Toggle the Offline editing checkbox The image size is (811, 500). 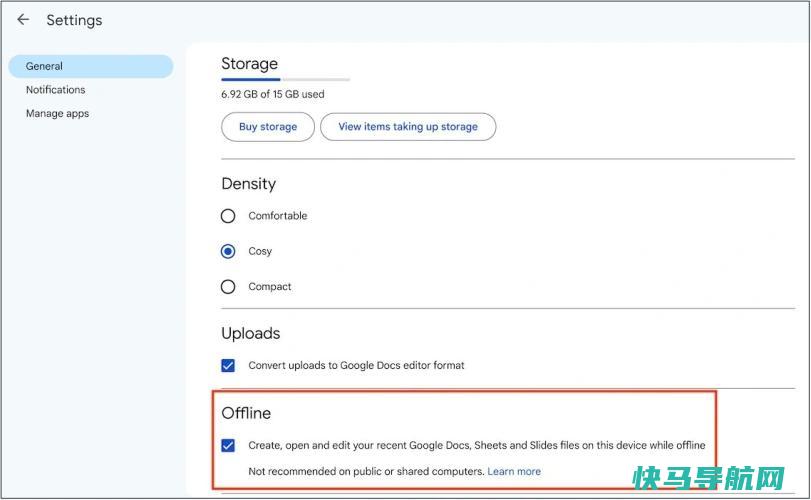pyautogui.click(x=228, y=445)
